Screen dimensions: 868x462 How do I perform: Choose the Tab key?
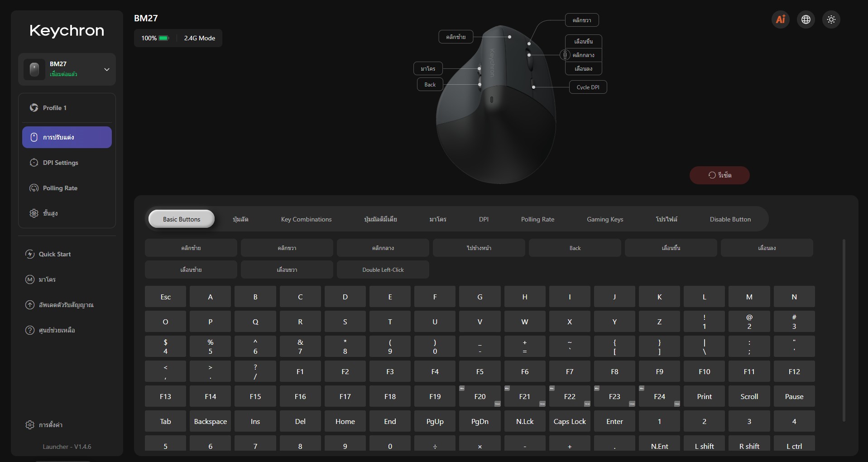coord(165,421)
